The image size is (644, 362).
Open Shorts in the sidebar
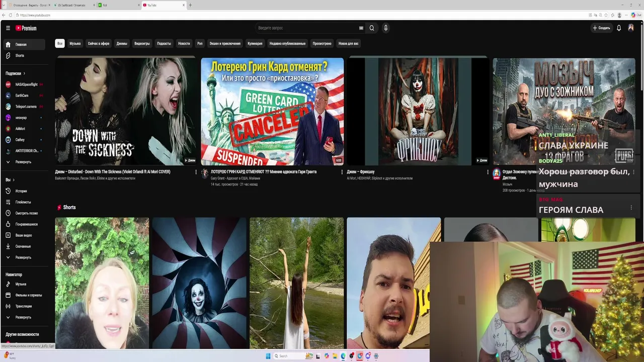tap(24, 55)
